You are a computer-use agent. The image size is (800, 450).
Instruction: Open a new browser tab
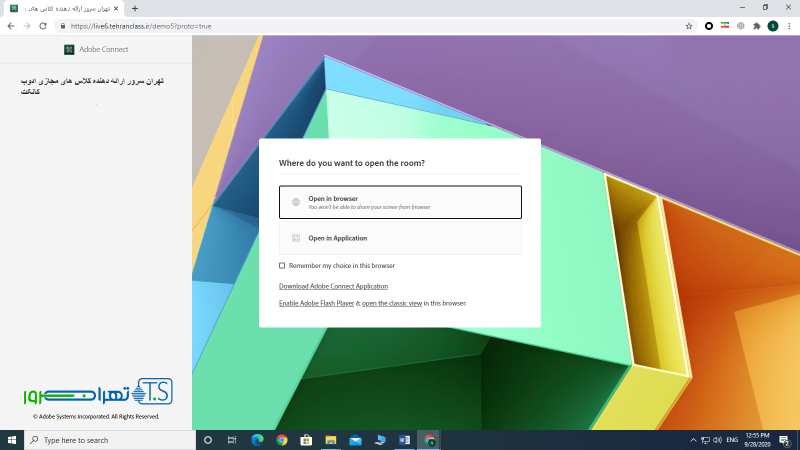(x=134, y=8)
